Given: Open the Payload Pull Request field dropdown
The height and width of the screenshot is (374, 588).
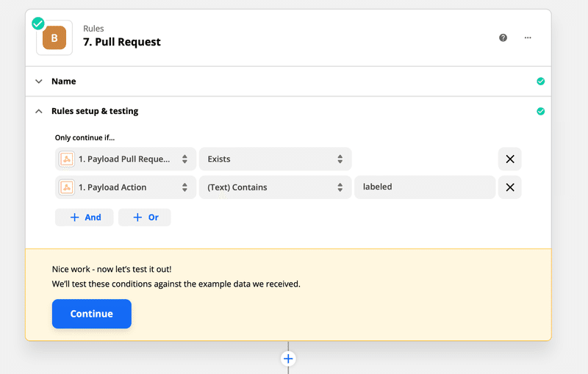Looking at the screenshot, I should pyautogui.click(x=126, y=159).
